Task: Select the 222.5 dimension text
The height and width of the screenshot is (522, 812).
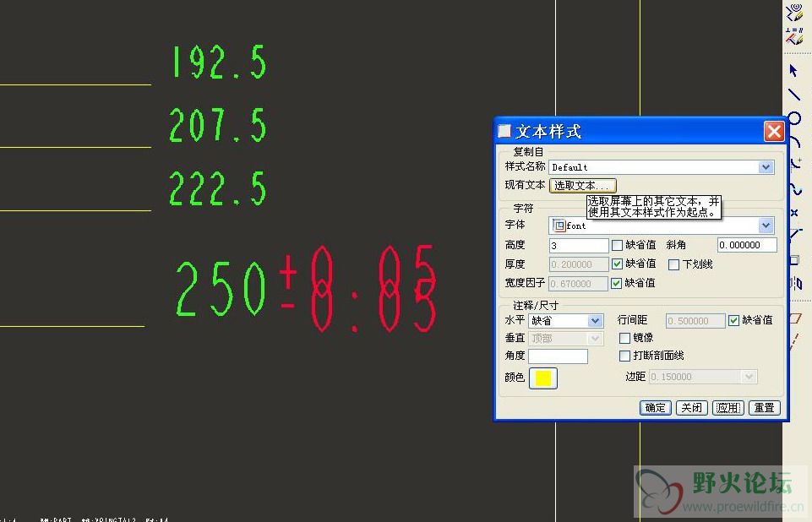Action: point(218,188)
